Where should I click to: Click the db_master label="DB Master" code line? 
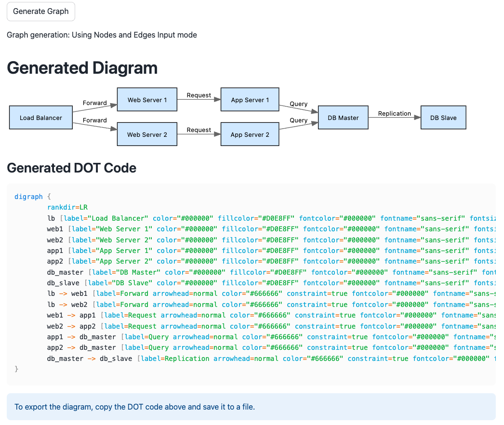click(x=271, y=272)
